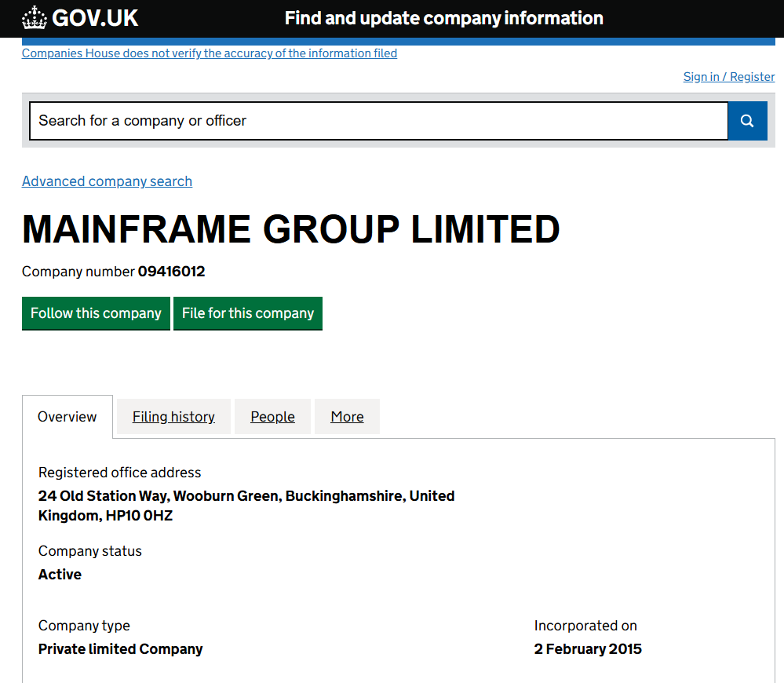Click the MAINFRAME GROUP LIMITED heading
Screen dimensions: 784x683
290,229
